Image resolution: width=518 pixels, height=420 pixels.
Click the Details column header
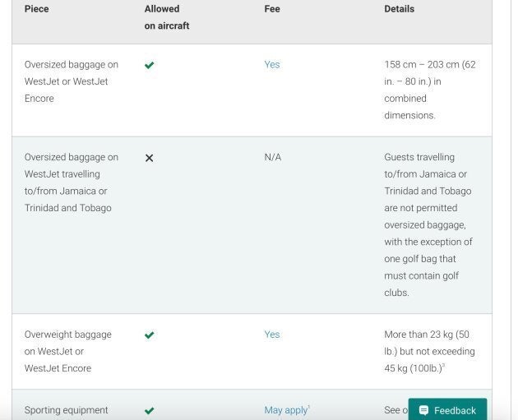(x=400, y=9)
